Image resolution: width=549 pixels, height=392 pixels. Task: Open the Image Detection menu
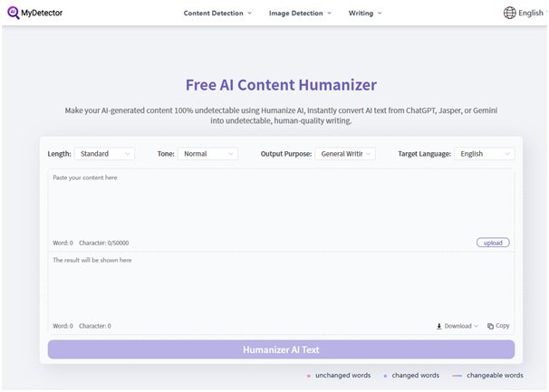pos(300,14)
